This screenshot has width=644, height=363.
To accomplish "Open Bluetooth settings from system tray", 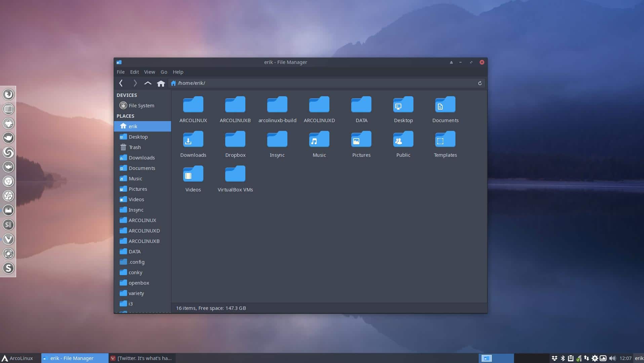I will pos(563,358).
